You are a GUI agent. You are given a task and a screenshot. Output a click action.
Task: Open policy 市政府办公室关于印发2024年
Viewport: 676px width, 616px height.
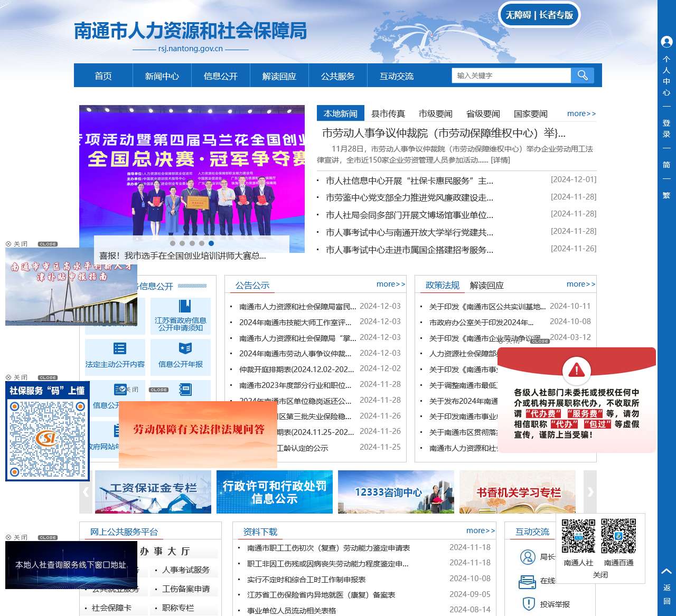coord(481,322)
